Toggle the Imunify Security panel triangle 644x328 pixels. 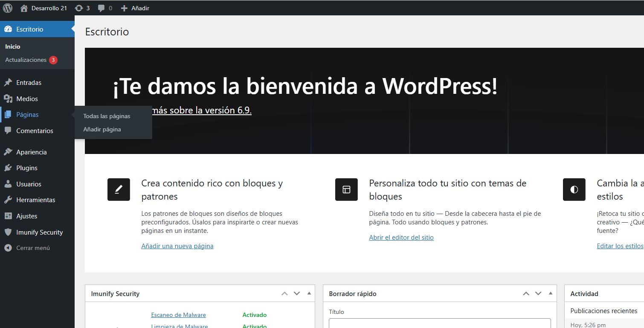[x=309, y=293]
